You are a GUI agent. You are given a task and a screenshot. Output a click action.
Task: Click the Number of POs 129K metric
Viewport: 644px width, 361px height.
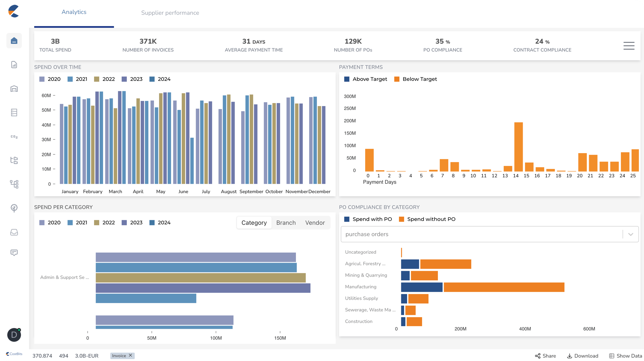[x=353, y=45]
